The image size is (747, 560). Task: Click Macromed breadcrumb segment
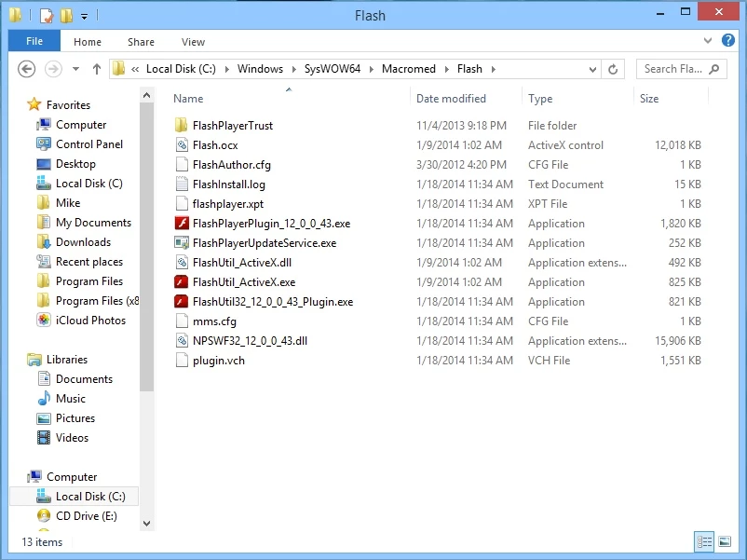point(408,69)
